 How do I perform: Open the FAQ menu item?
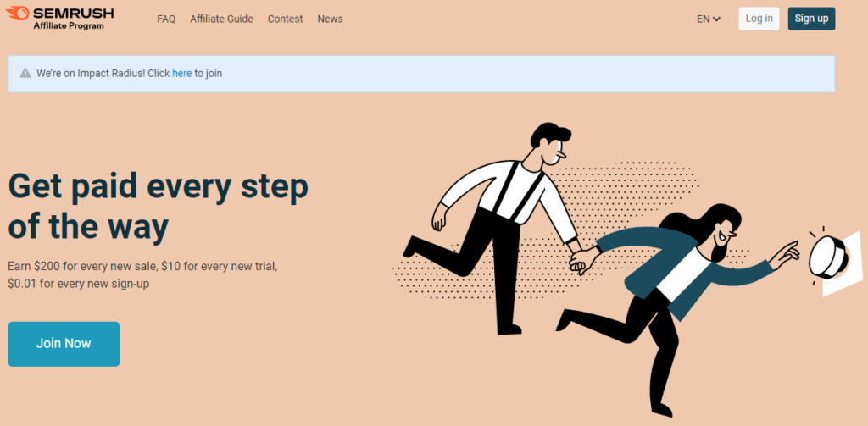coord(166,19)
